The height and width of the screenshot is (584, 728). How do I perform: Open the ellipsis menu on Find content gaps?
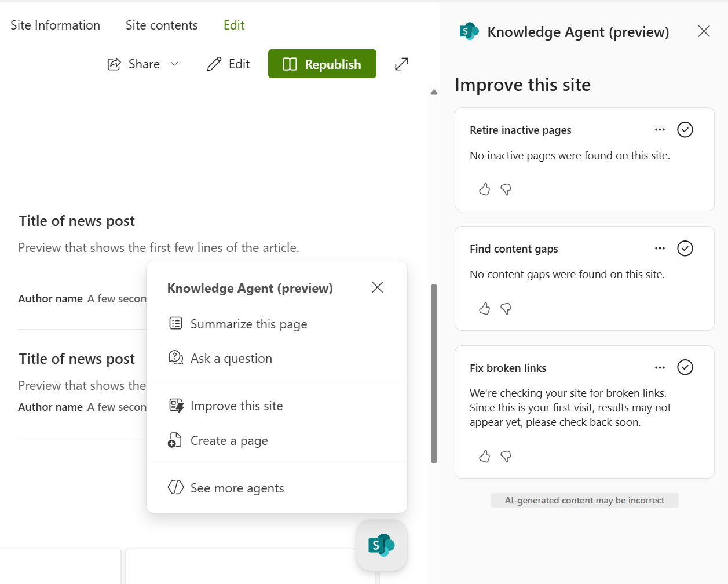click(660, 249)
